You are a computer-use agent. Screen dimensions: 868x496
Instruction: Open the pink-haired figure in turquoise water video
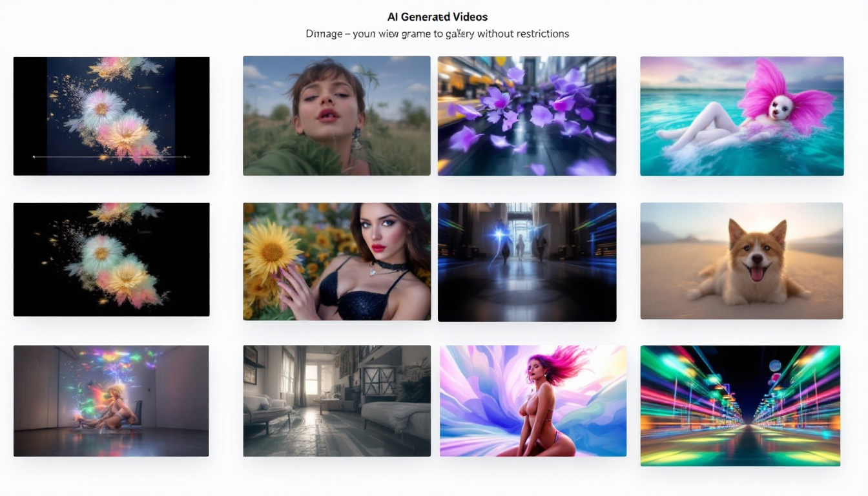741,116
